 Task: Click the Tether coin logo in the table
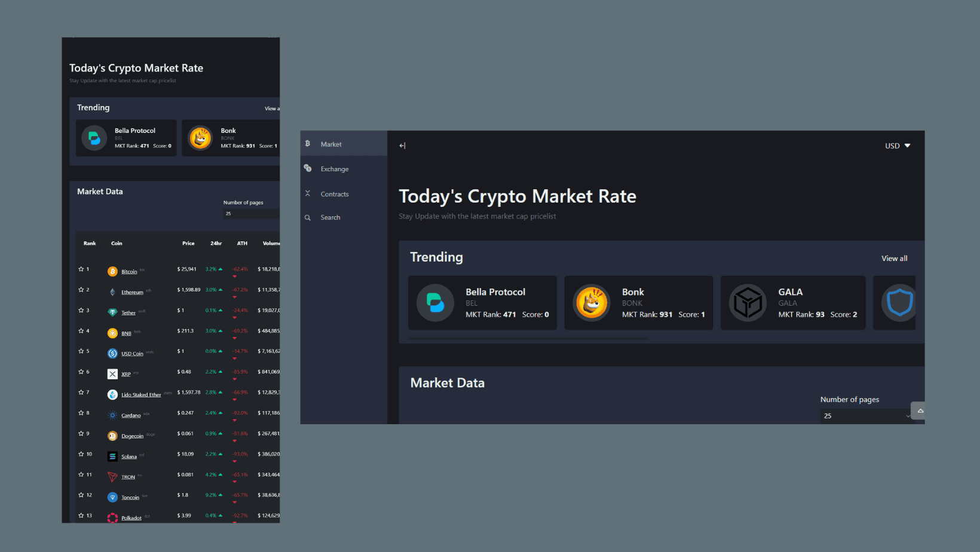point(112,312)
